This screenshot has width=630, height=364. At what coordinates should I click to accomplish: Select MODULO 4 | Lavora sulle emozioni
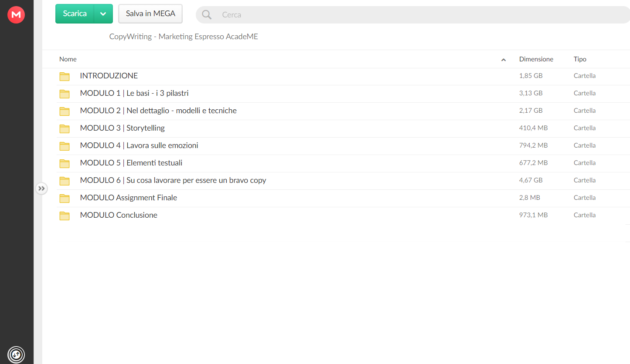click(x=139, y=145)
